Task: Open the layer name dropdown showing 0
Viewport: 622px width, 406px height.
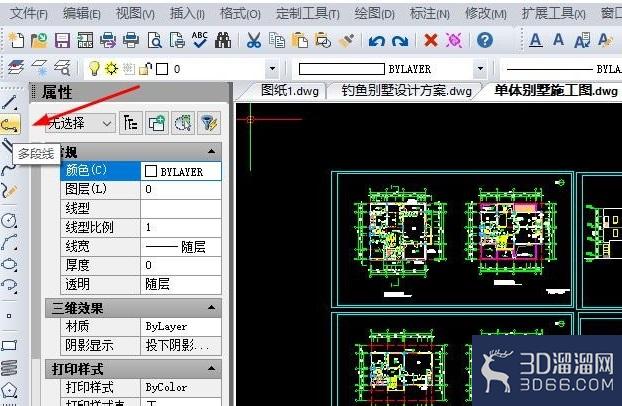Action: tap(273, 69)
